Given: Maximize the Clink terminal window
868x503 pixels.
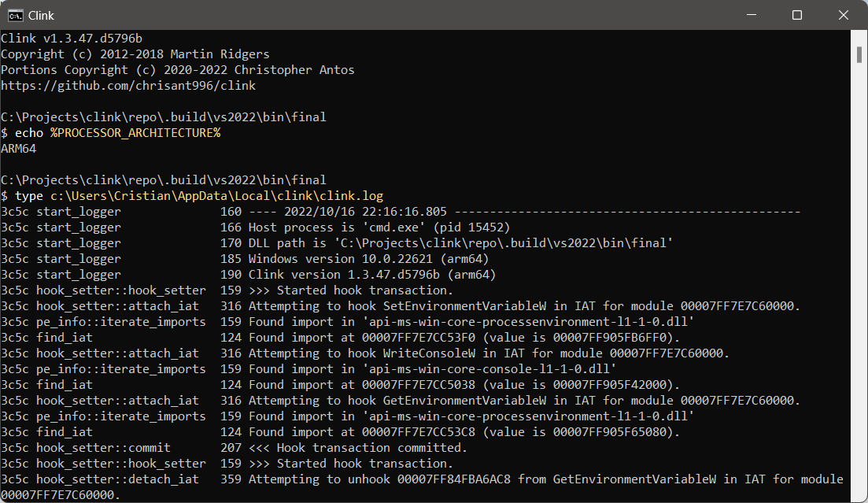Looking at the screenshot, I should coord(797,15).
